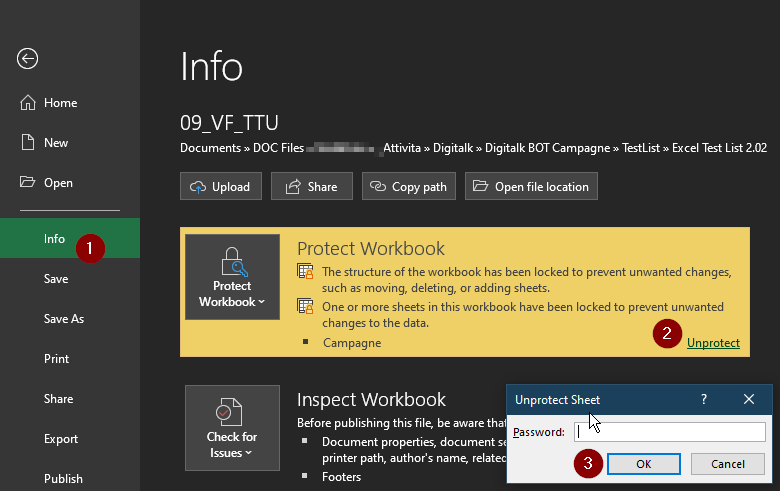Screen dimensions: 780x491
Task: Click the Password input field
Action: (x=668, y=432)
